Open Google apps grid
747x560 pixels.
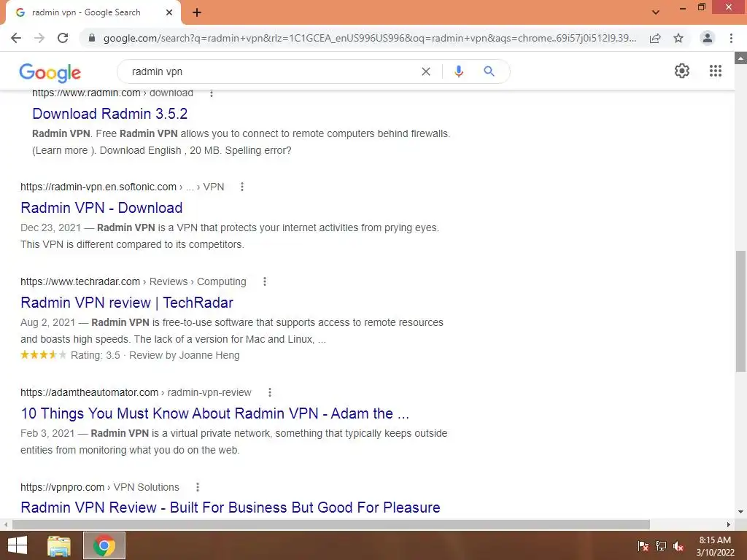click(x=716, y=71)
